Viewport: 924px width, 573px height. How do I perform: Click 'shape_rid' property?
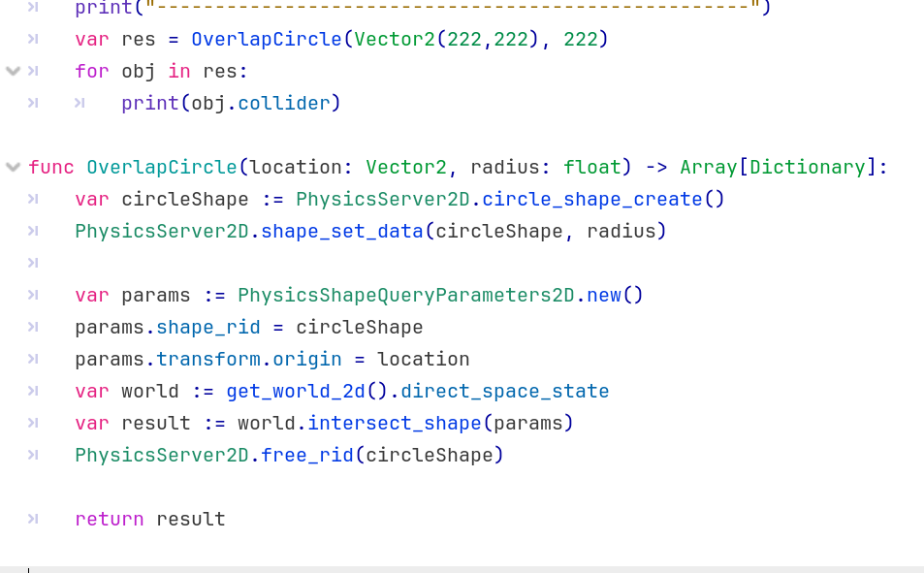[x=208, y=327]
